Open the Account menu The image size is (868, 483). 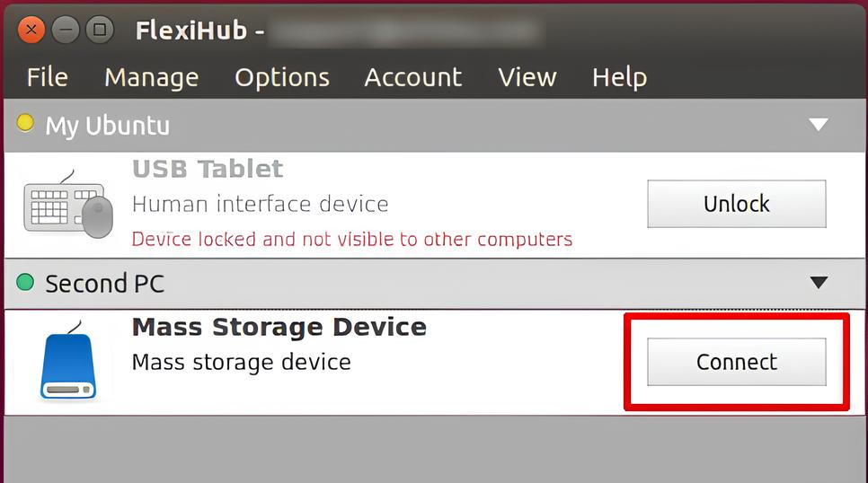pyautogui.click(x=412, y=77)
